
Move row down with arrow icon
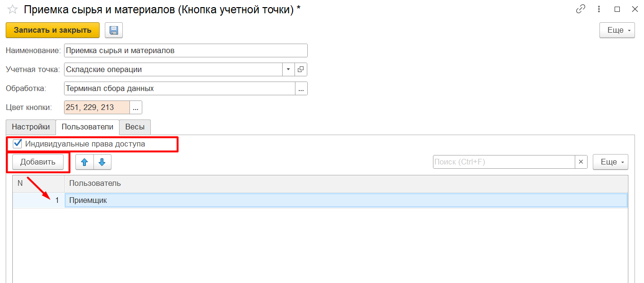(102, 162)
